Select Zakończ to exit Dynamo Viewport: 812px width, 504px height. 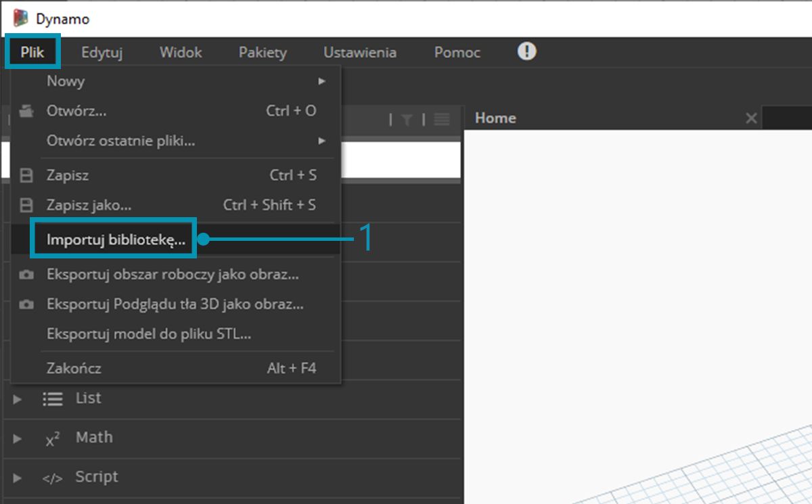point(177,369)
